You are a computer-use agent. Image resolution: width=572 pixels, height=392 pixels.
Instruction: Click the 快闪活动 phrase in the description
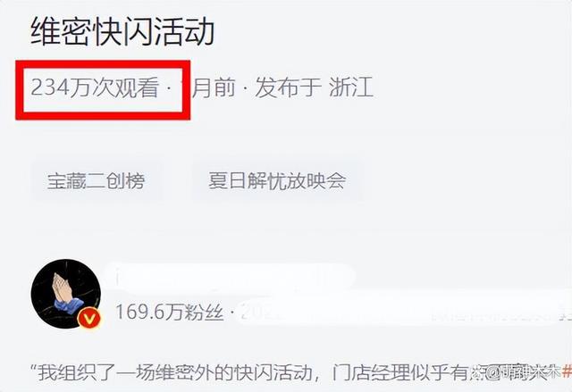(273, 372)
